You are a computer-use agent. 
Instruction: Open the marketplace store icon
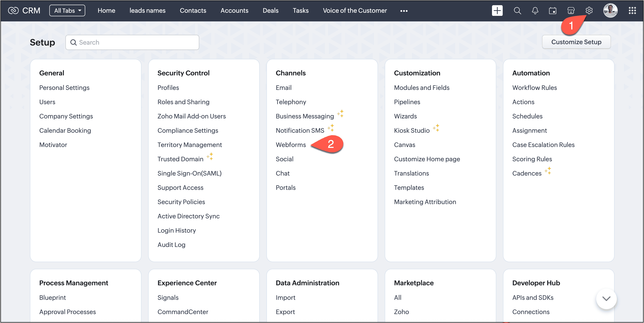571,10
